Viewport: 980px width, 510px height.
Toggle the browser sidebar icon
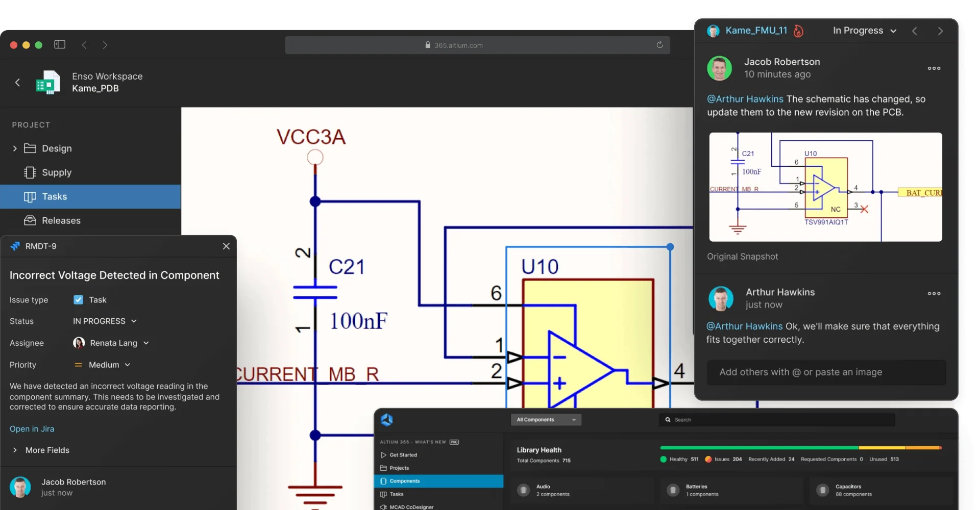tap(60, 44)
